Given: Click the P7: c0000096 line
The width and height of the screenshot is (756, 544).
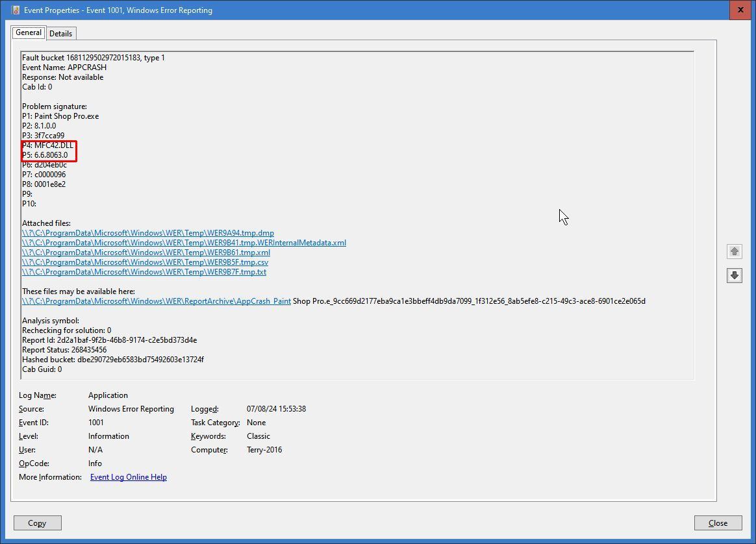Looking at the screenshot, I should 44,175.
